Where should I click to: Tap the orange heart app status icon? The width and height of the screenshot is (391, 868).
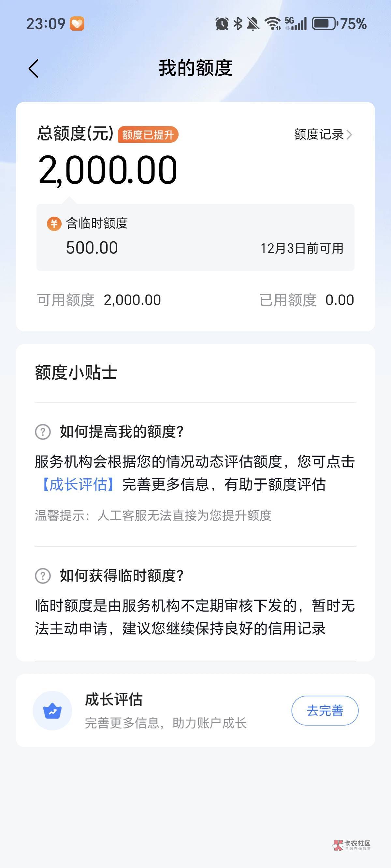coord(77,23)
